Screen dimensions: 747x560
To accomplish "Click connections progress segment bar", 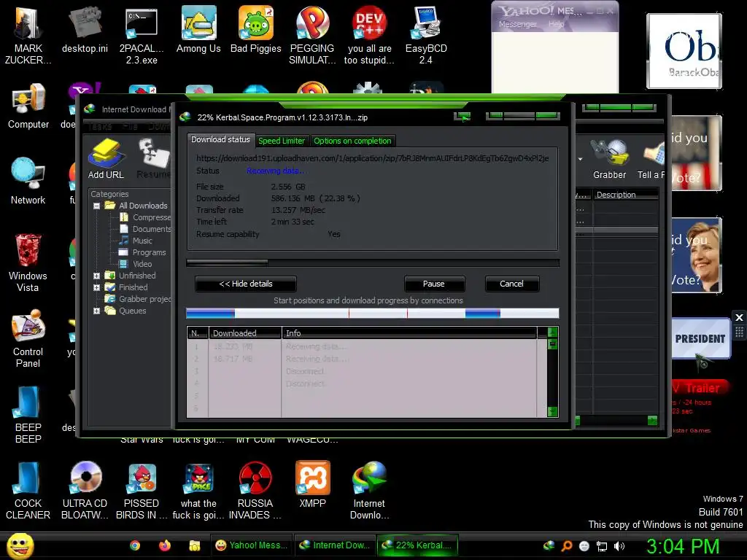I will point(373,313).
